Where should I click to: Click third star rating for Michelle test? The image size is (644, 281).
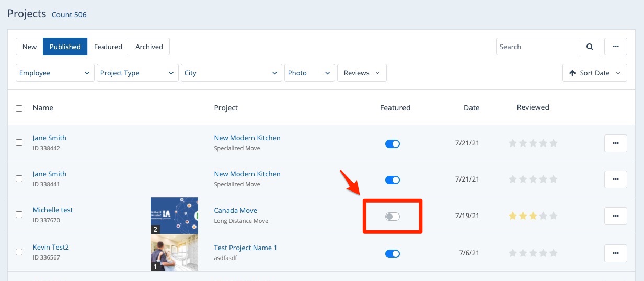coord(533,216)
